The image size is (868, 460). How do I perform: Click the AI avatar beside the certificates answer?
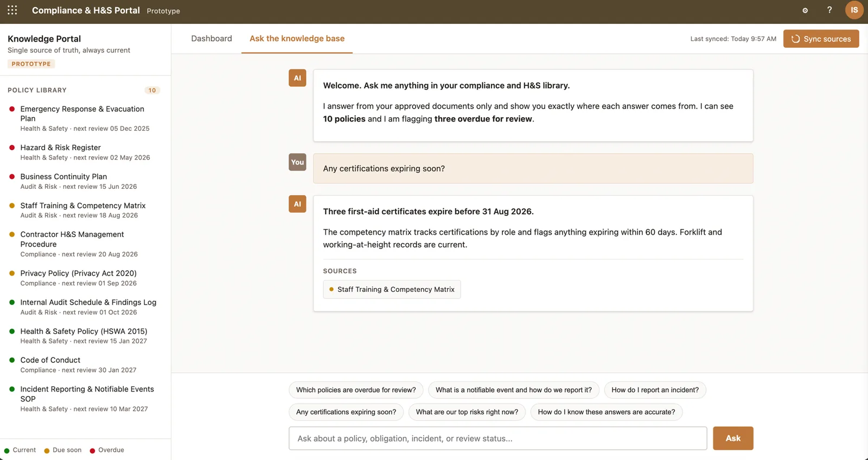[x=297, y=204]
